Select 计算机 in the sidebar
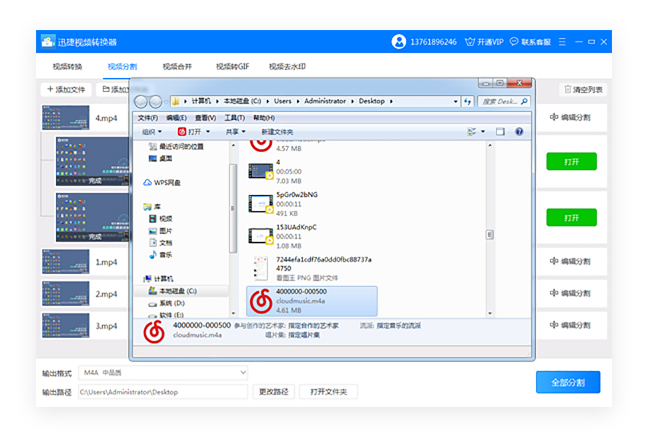The image size is (650, 448). (158, 278)
